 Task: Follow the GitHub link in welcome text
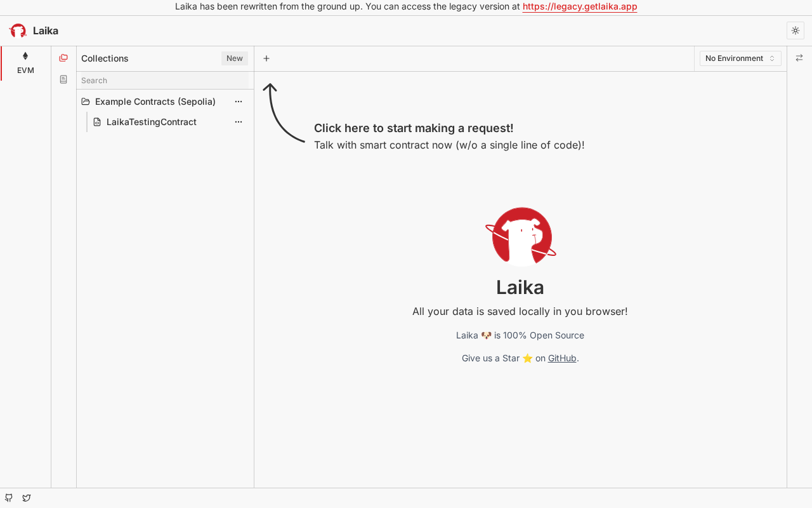coord(562,358)
